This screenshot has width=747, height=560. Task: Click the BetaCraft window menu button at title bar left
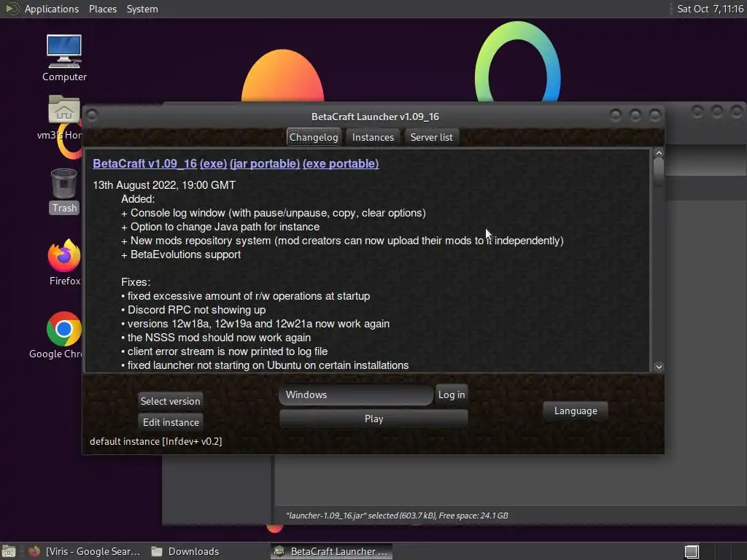tap(92, 115)
